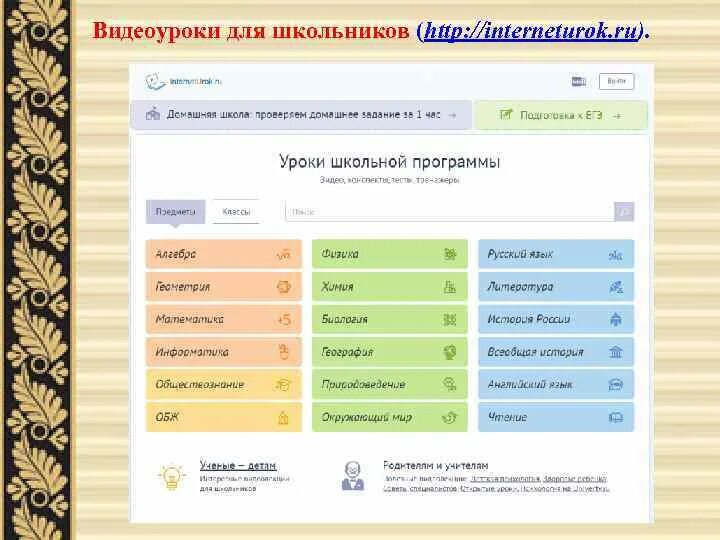Open the Алгебра subject

pos(224,254)
